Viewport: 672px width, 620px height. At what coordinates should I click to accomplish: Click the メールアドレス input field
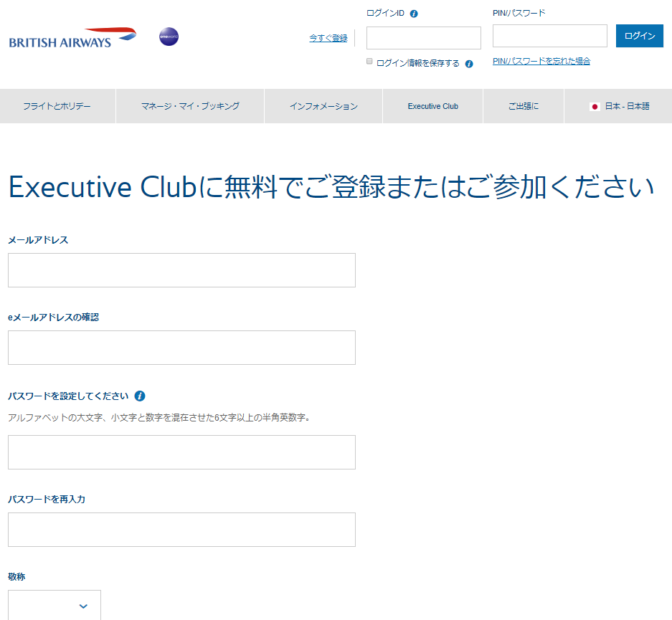click(181, 270)
